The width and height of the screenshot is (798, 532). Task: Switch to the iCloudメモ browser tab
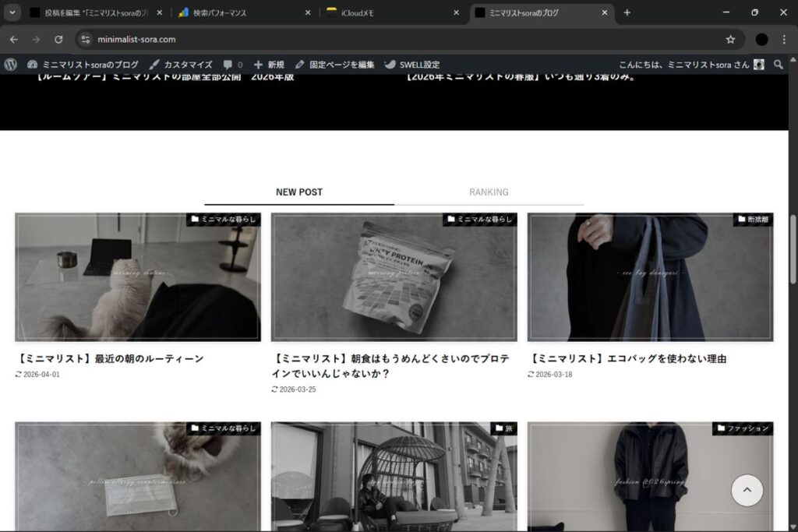click(x=390, y=12)
